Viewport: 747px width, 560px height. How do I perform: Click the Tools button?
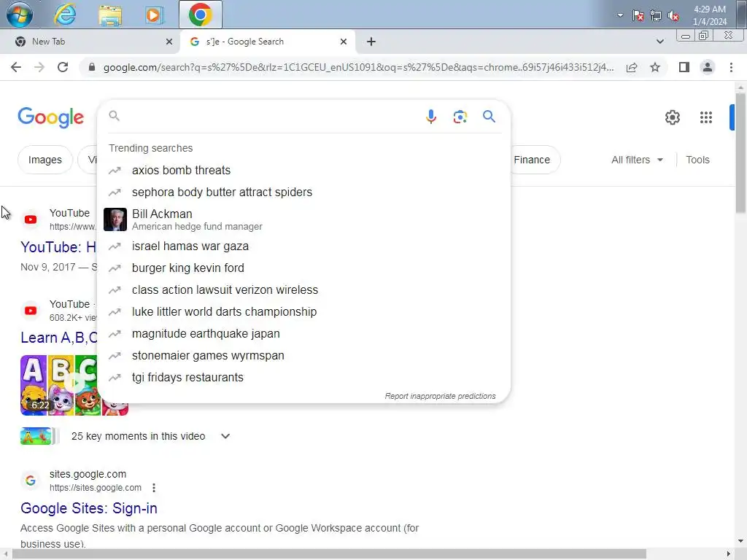(x=697, y=160)
